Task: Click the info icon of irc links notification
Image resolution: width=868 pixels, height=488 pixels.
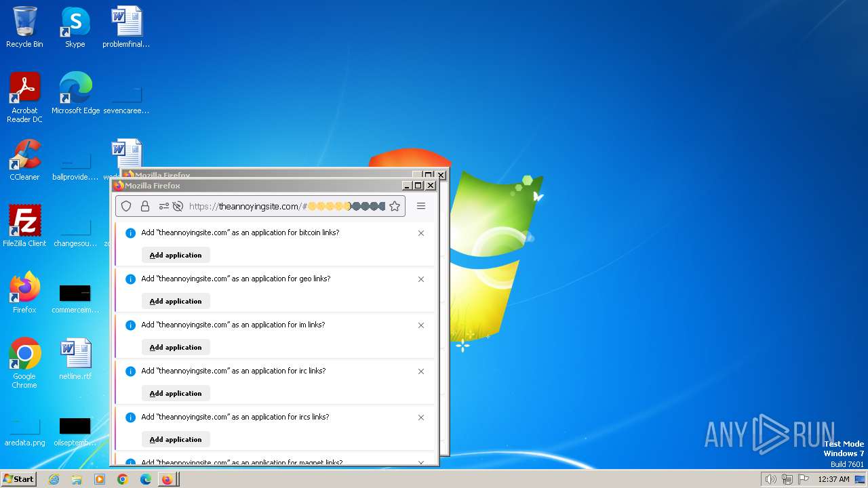Action: coord(131,371)
